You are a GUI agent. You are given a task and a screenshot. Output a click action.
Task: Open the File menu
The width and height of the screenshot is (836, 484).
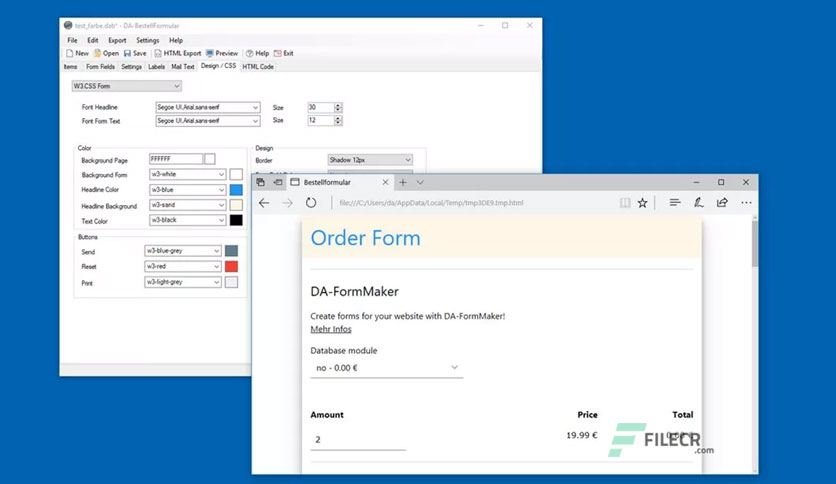click(72, 41)
